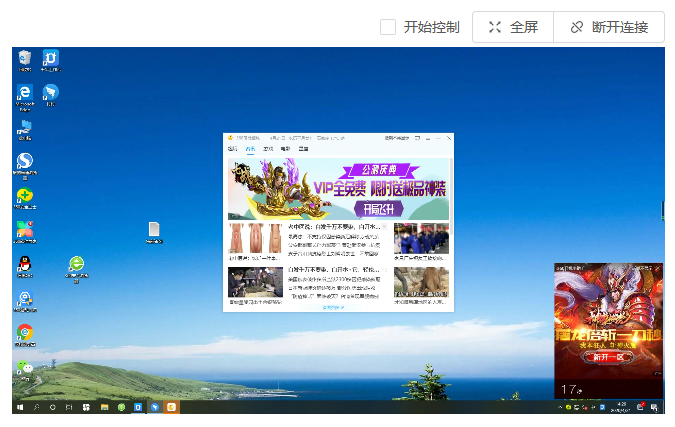Viewport: 675px width, 427px height.
Task: Open the white document file on desktop
Action: pos(154,231)
